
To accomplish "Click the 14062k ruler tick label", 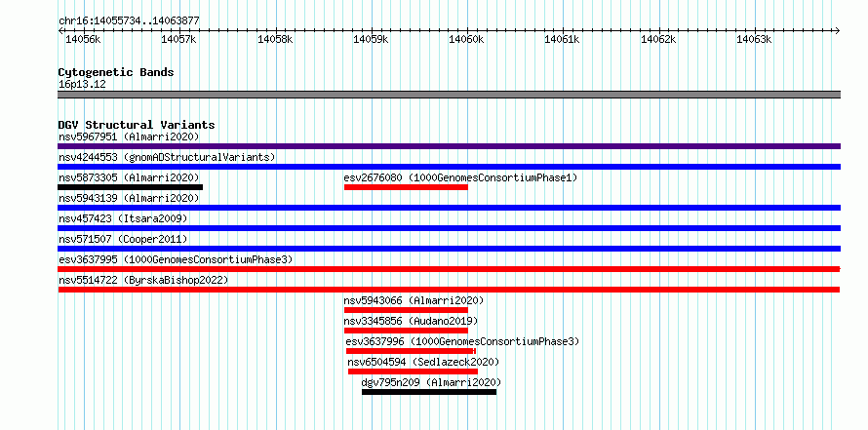I will [x=658, y=39].
